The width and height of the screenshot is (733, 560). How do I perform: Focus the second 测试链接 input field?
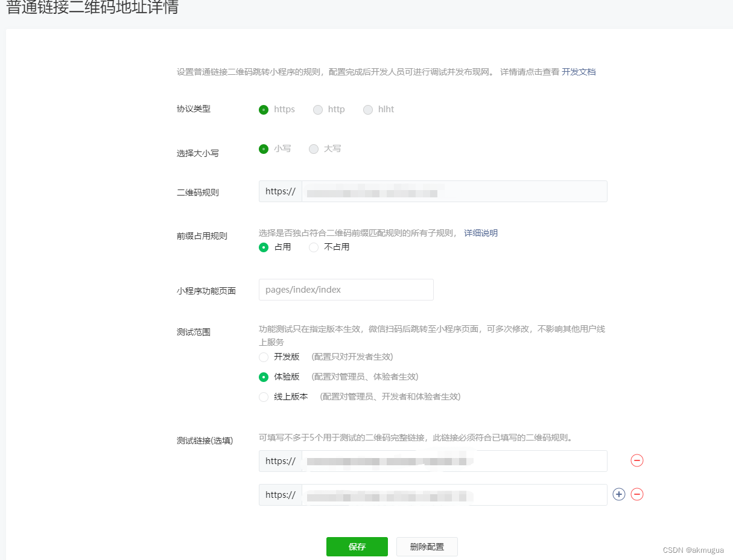(x=454, y=495)
